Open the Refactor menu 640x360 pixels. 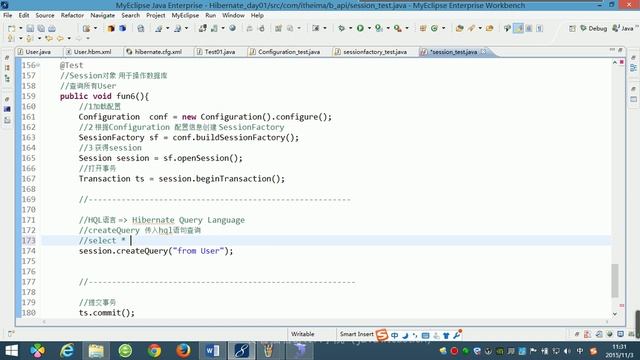[72, 16]
